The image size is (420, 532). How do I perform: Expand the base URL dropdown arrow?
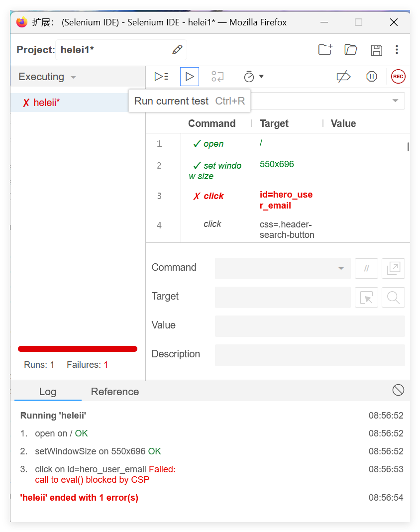coord(395,101)
